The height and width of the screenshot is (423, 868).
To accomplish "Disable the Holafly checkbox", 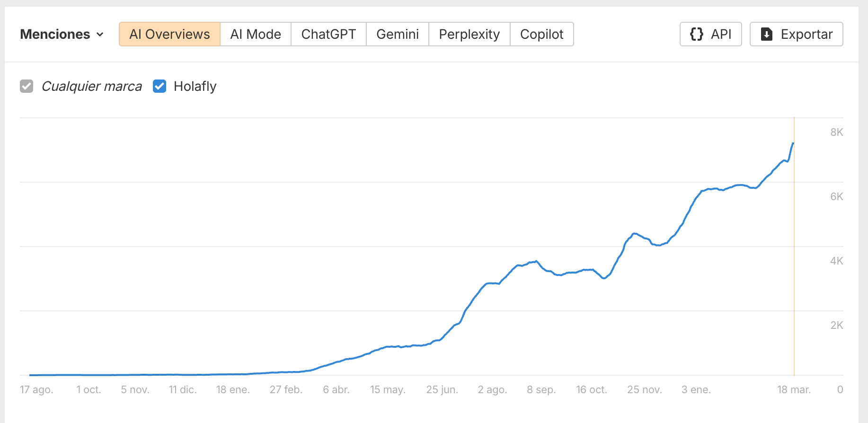I will click(159, 86).
